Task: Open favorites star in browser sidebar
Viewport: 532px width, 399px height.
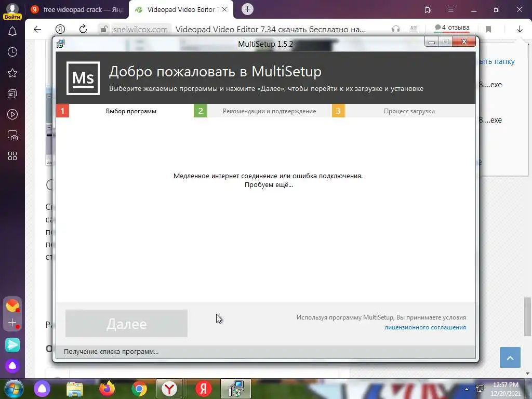Action: [12, 73]
